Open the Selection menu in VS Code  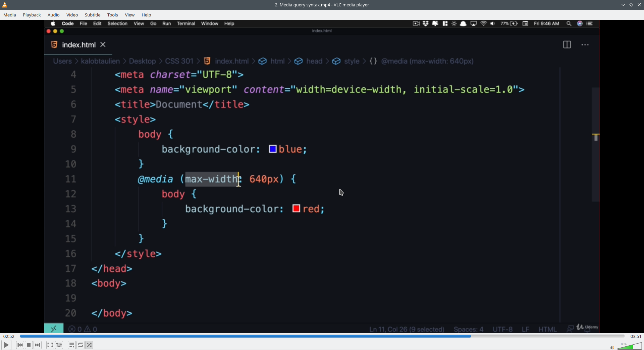coord(117,24)
